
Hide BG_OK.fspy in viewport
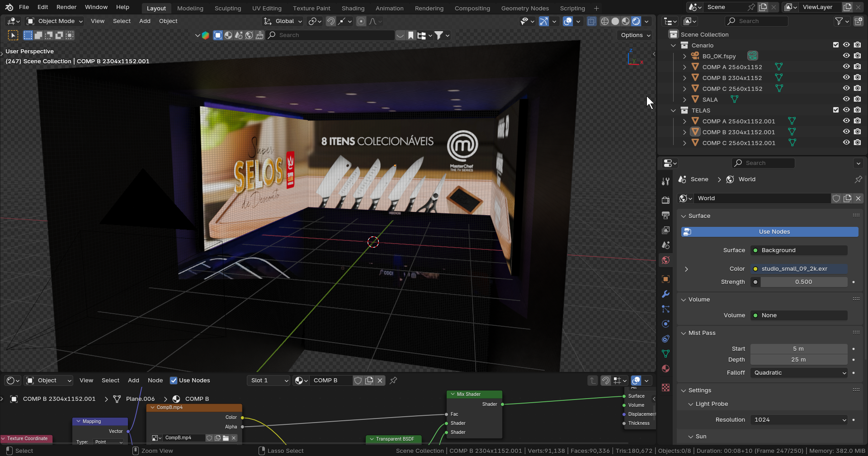[846, 56]
